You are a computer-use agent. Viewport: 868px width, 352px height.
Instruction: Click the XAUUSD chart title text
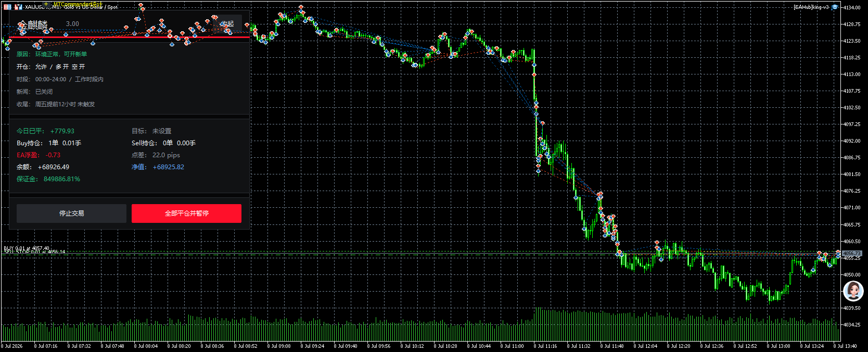tap(71, 7)
